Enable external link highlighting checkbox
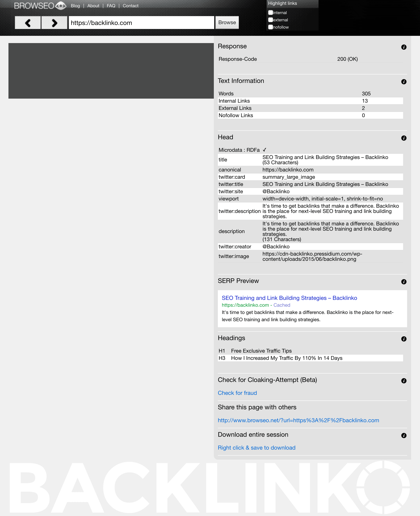The height and width of the screenshot is (516, 420). coord(270,20)
